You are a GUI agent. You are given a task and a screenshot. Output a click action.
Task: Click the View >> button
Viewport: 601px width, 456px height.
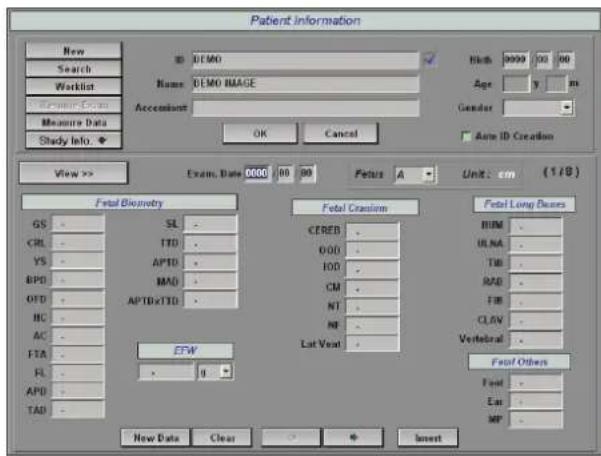click(74, 174)
